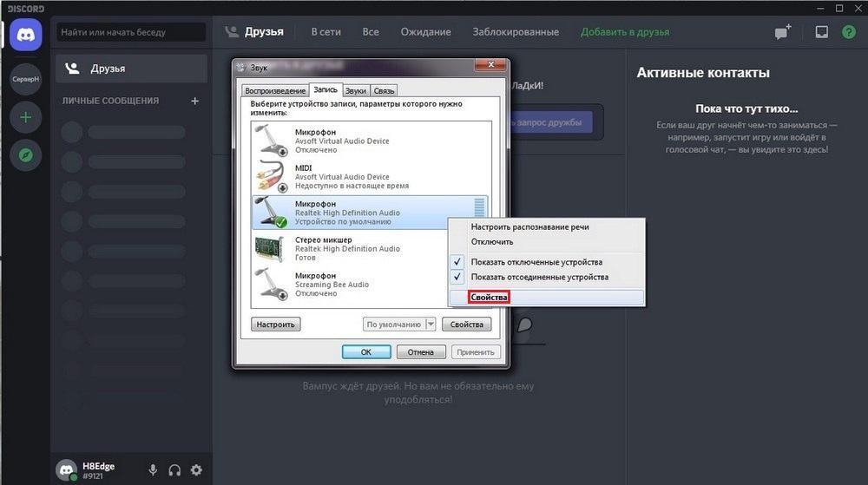Choose Свойства in context menu
868x485 pixels.
tap(546, 298)
